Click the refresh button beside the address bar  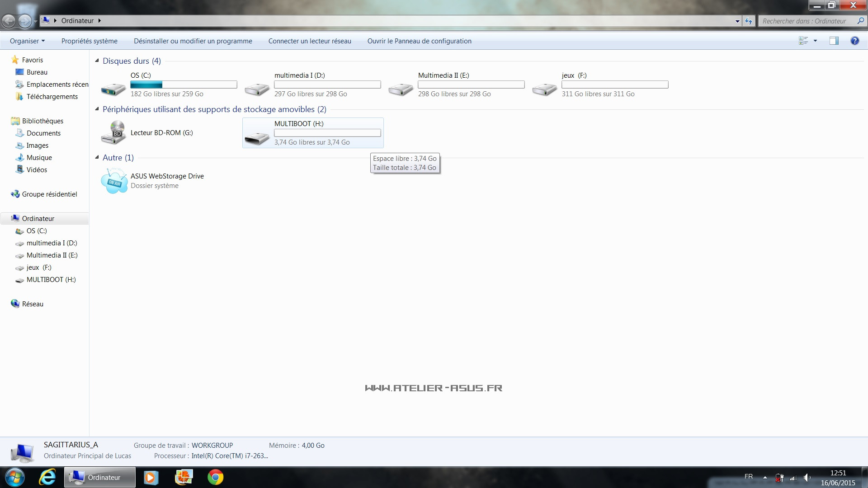pos(749,21)
